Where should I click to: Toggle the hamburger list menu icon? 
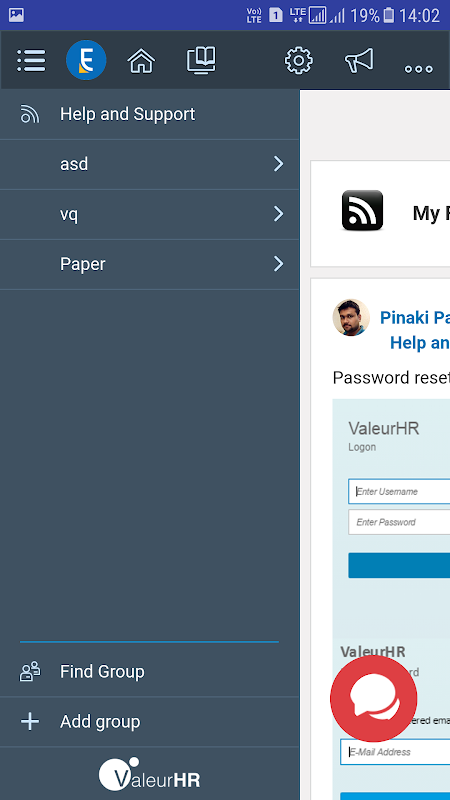click(x=31, y=61)
